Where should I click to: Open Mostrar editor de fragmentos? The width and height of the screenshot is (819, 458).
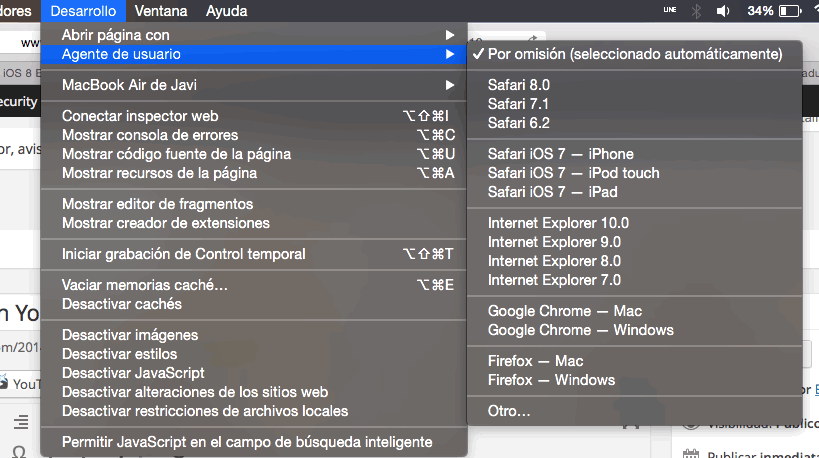coord(254,204)
